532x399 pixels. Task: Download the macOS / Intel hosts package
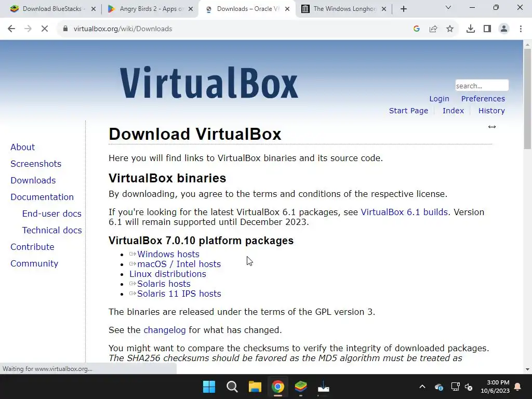(x=179, y=264)
